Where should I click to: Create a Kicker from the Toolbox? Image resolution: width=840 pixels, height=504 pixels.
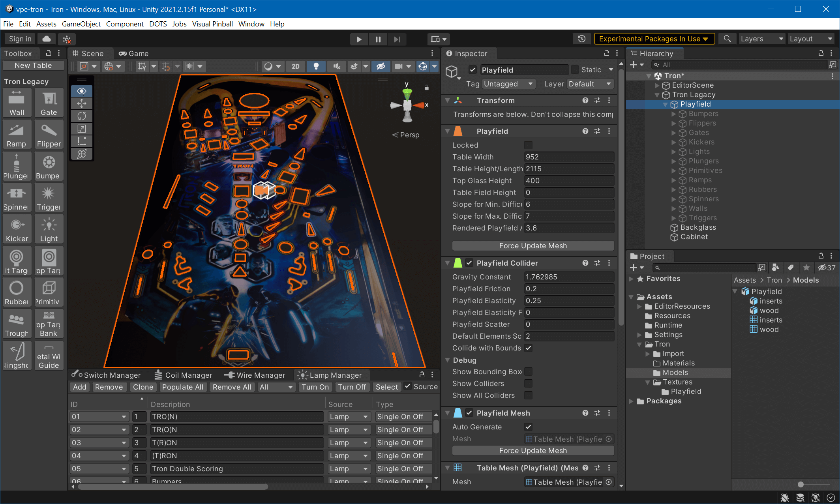coord(17,229)
